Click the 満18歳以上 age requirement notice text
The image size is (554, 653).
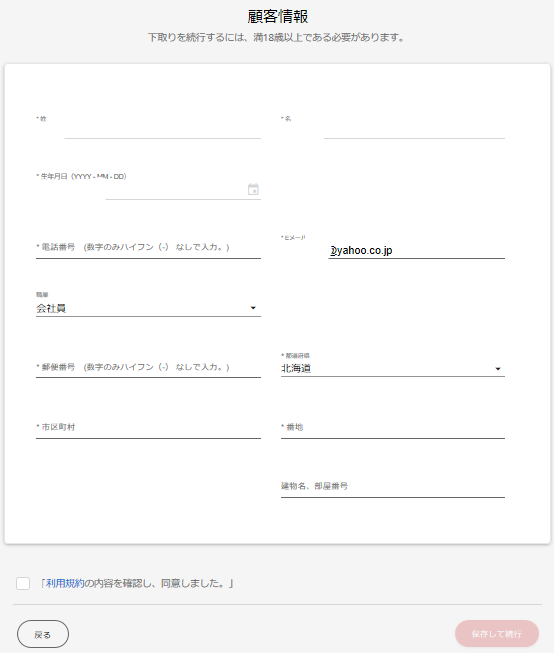tap(276, 37)
